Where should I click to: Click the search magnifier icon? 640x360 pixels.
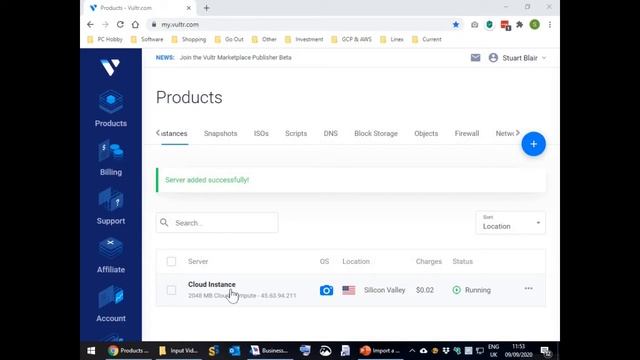pos(164,222)
